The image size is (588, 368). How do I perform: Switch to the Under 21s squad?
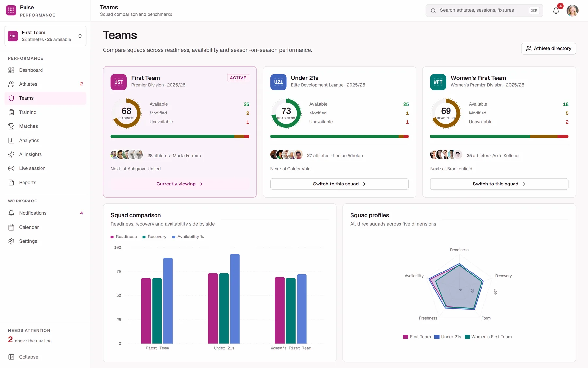pyautogui.click(x=339, y=184)
